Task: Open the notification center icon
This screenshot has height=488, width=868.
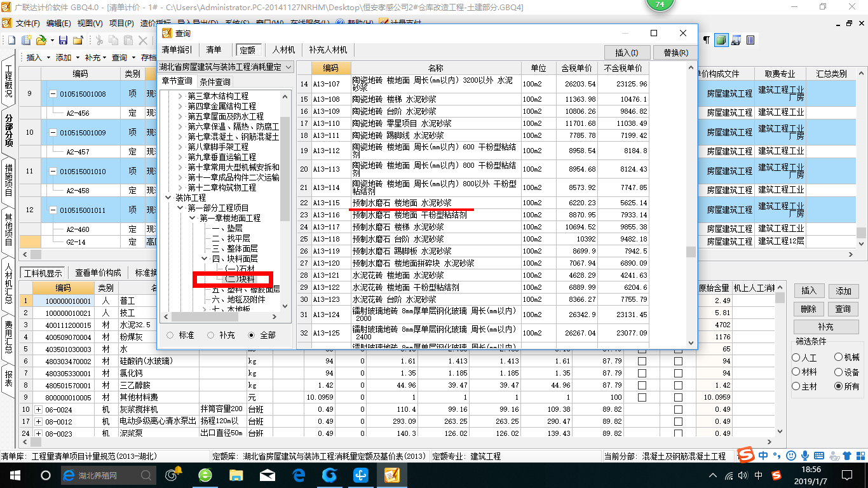Action: point(848,475)
